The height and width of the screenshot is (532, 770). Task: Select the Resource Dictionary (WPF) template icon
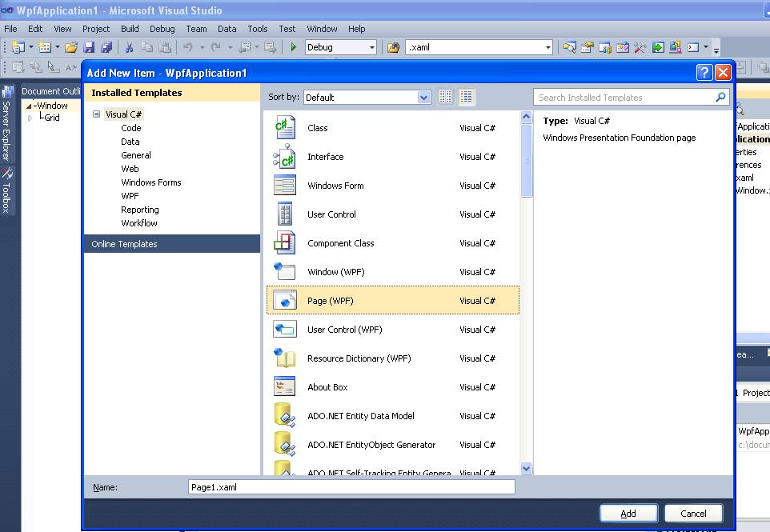click(x=284, y=358)
